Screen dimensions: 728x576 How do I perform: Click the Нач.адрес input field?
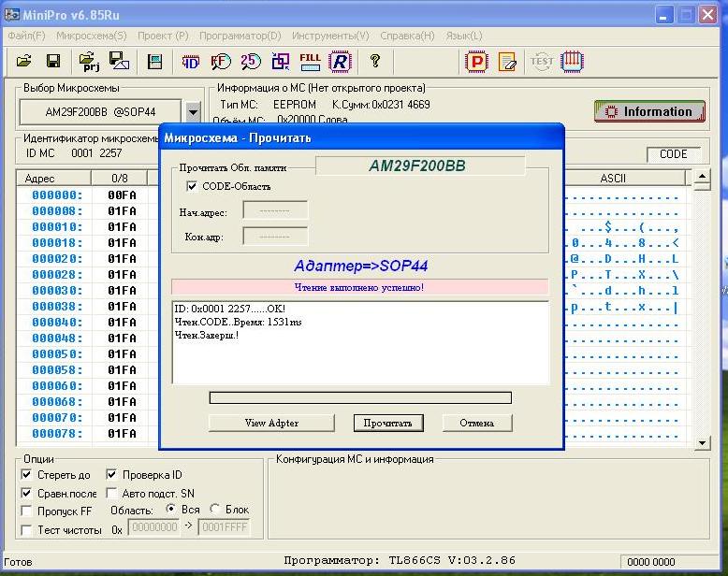coord(275,210)
